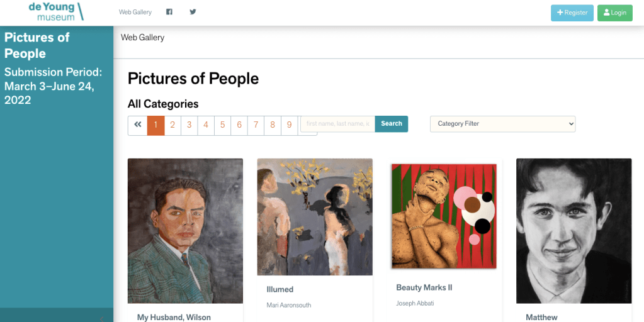Click the Login button
The height and width of the screenshot is (322, 644).
coord(614,13)
